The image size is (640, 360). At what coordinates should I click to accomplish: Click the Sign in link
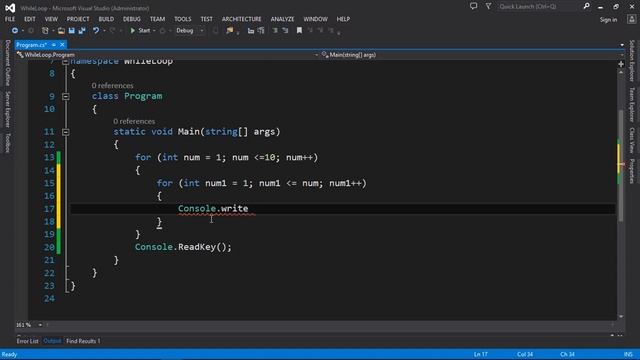tap(608, 20)
